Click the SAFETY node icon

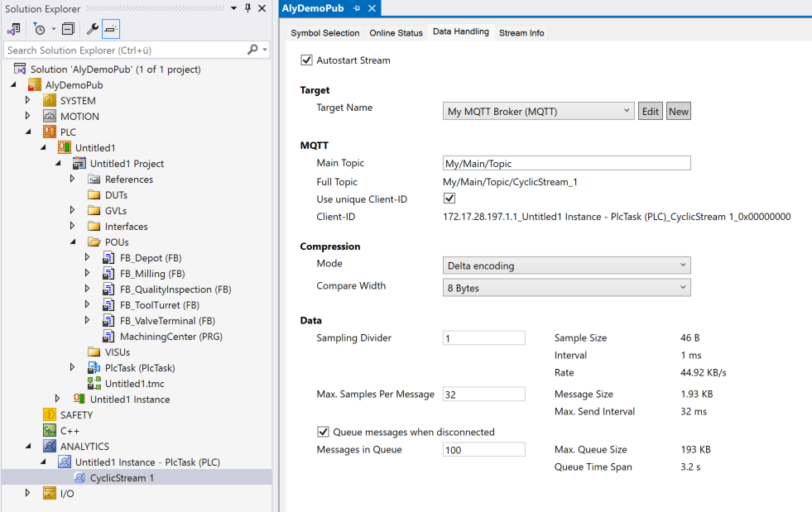(x=50, y=415)
